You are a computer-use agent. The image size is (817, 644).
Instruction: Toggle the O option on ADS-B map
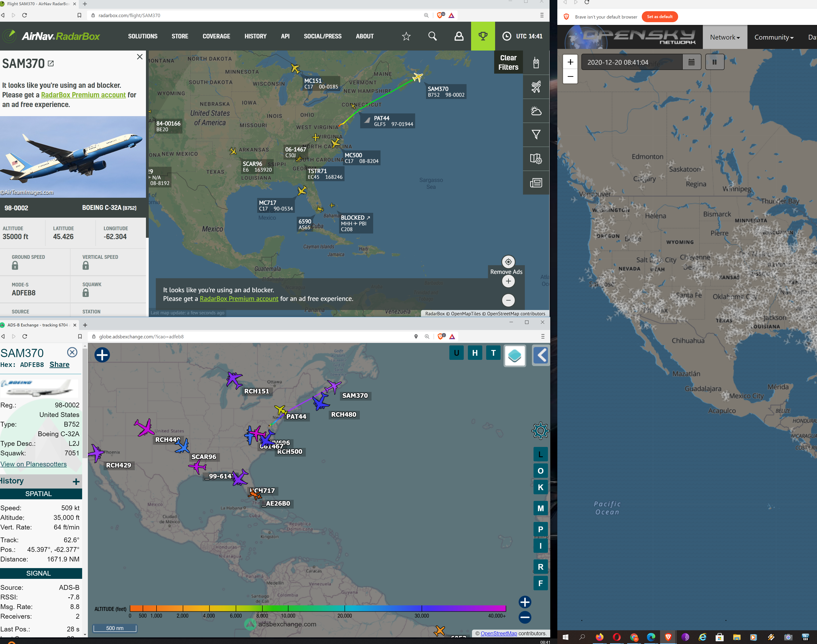pyautogui.click(x=540, y=471)
